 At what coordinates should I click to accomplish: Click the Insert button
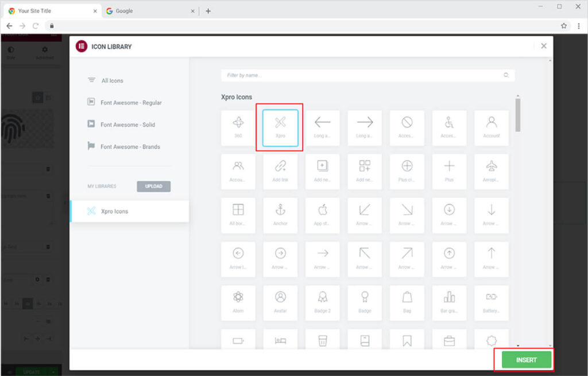526,360
